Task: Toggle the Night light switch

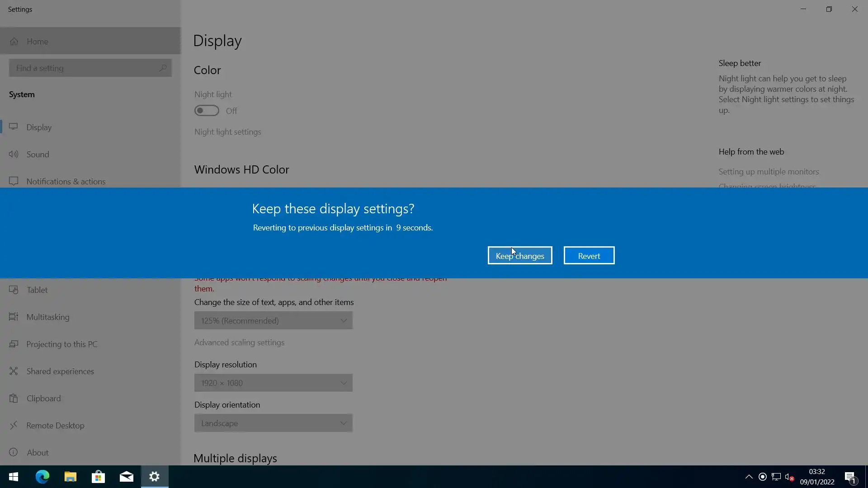Action: coord(207,111)
